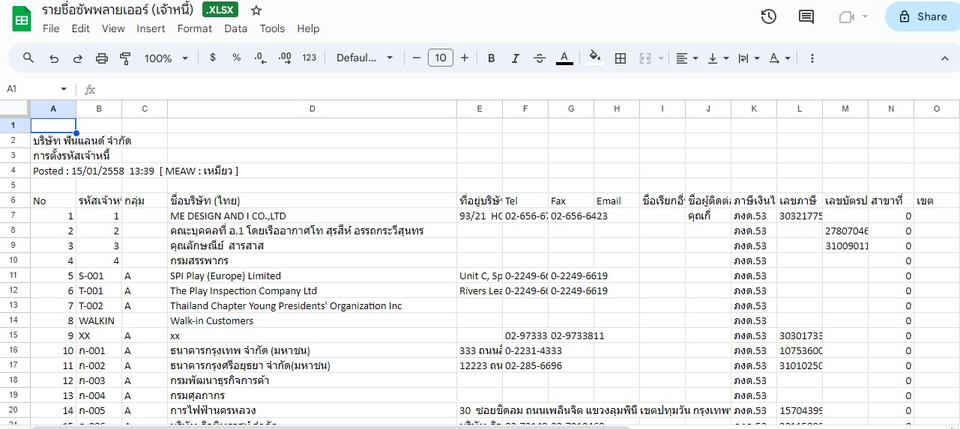This screenshot has height=429, width=960.
Task: Open the Data menu
Action: 236,28
